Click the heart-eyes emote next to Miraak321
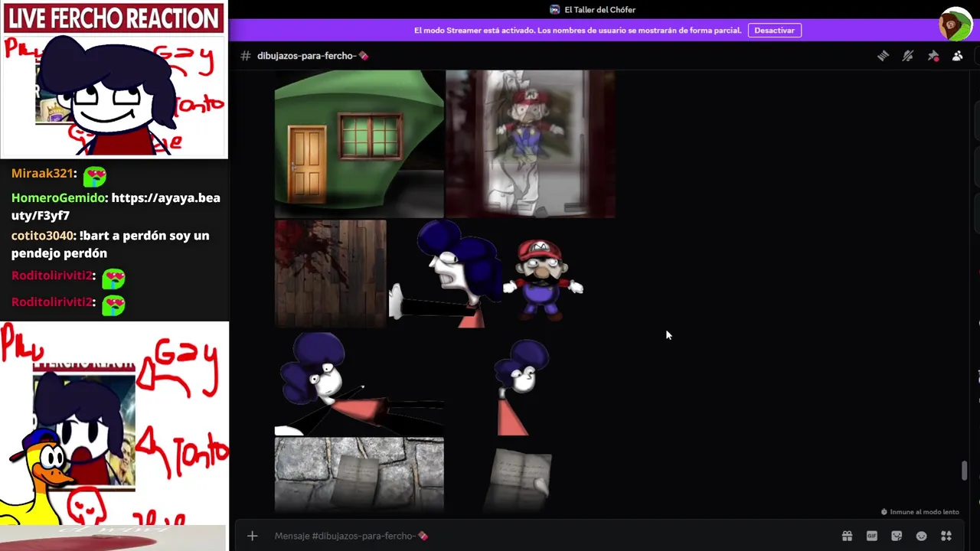This screenshot has height=551, width=980. click(x=95, y=177)
